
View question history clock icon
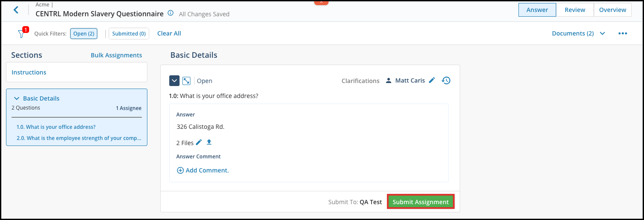pyautogui.click(x=446, y=80)
